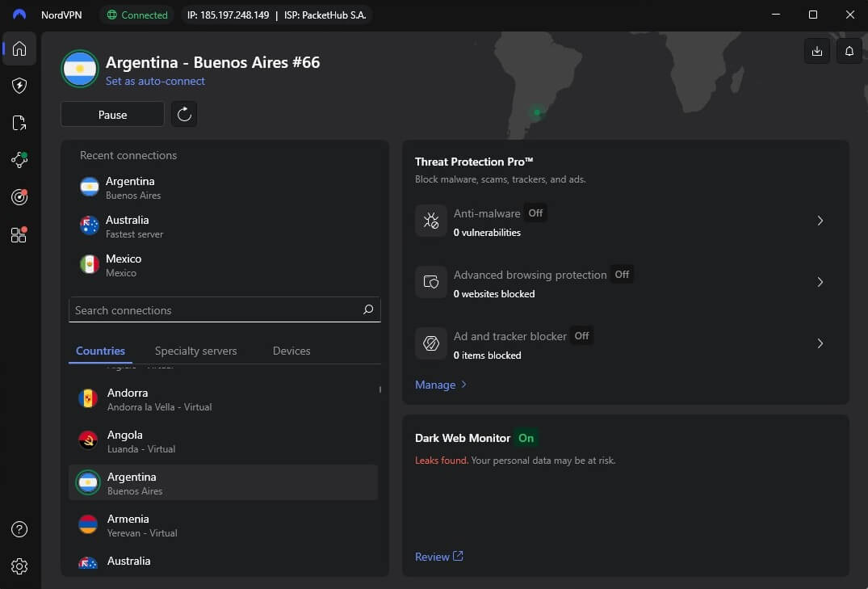Screen dimensions: 868x589
Task: Open the notifications bell
Action: [x=849, y=50]
